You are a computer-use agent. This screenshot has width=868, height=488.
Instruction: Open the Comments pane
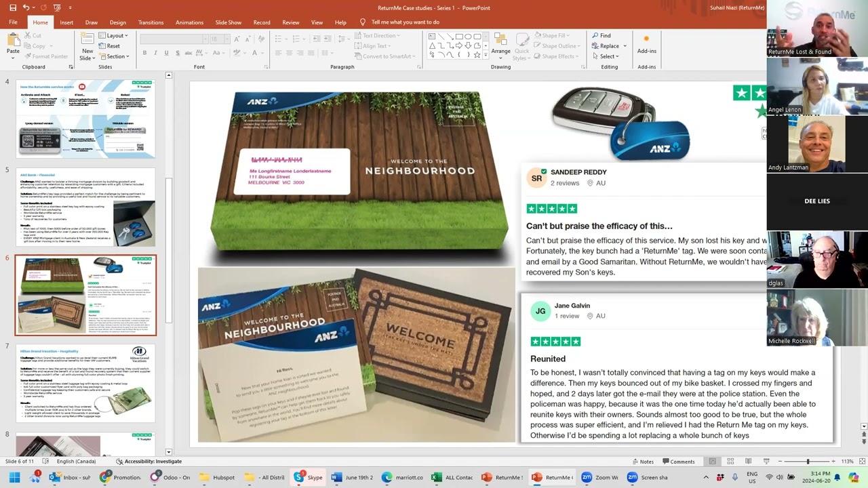[678, 462]
